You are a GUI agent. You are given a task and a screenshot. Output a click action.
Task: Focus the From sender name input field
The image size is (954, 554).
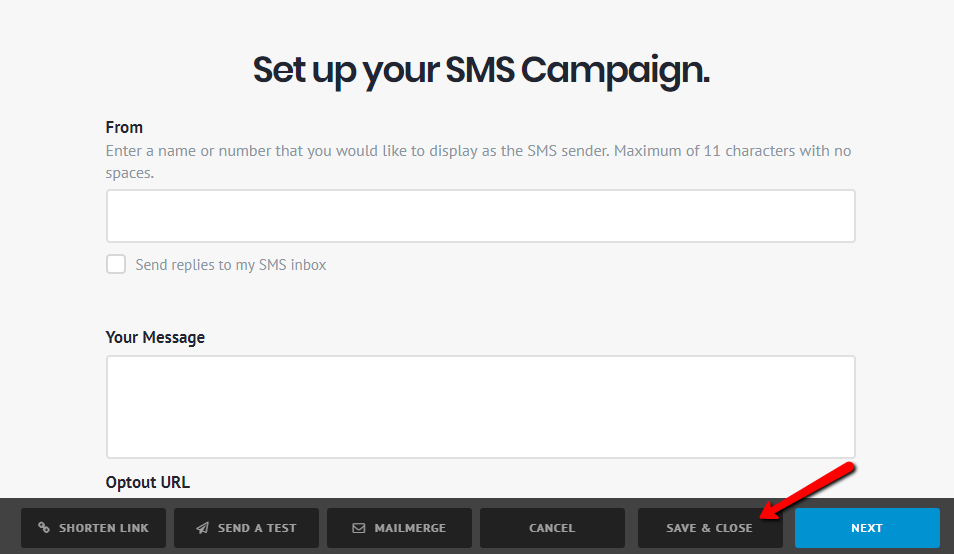click(480, 216)
